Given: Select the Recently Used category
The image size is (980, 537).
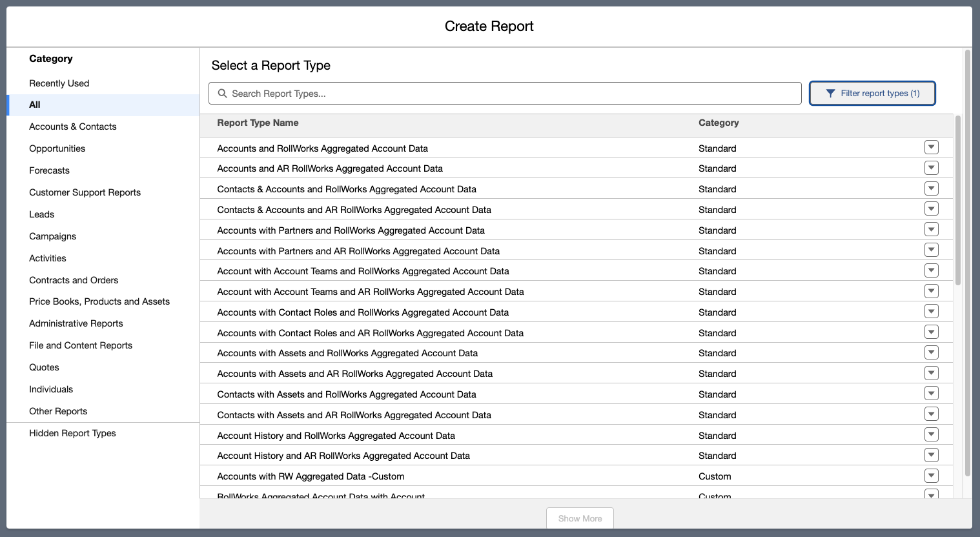Looking at the screenshot, I should pyautogui.click(x=59, y=83).
